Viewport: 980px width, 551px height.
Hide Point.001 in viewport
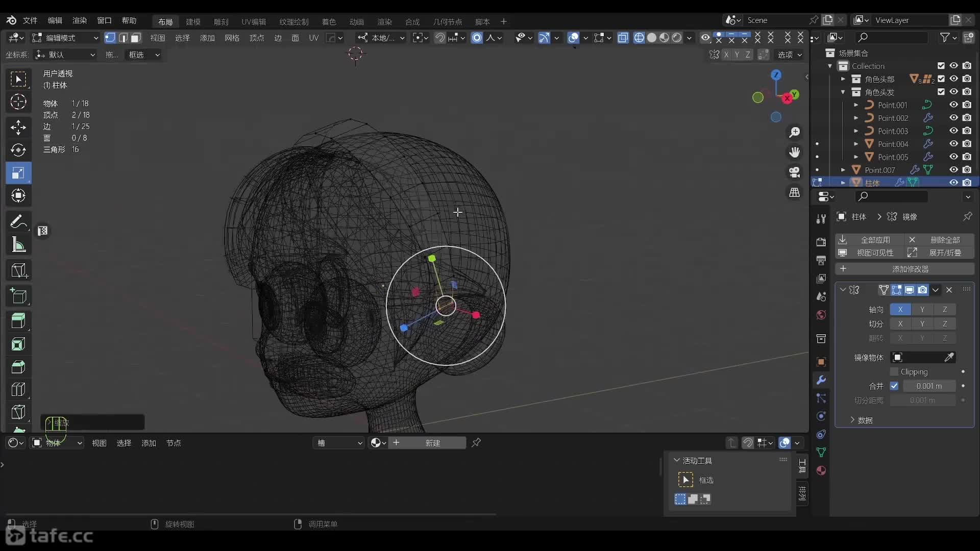(953, 105)
